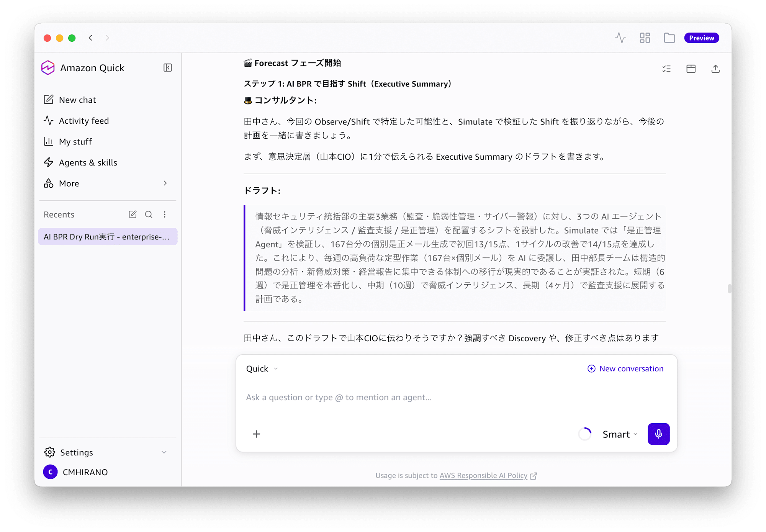Start a New conversation
766x532 pixels.
pyautogui.click(x=625, y=368)
